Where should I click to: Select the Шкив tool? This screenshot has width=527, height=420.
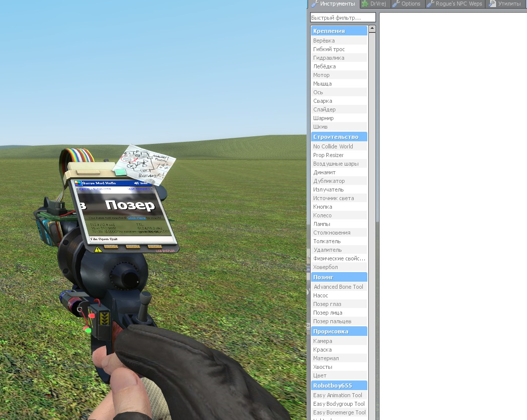pos(339,127)
